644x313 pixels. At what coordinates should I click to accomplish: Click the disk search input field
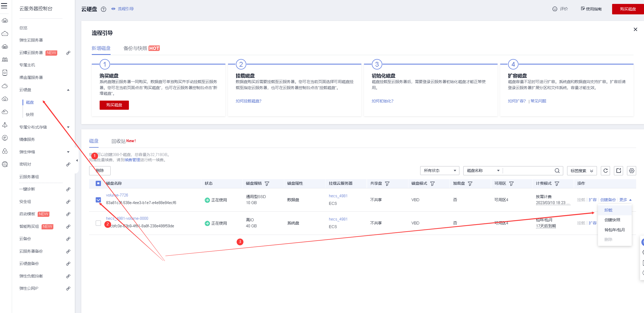point(528,171)
